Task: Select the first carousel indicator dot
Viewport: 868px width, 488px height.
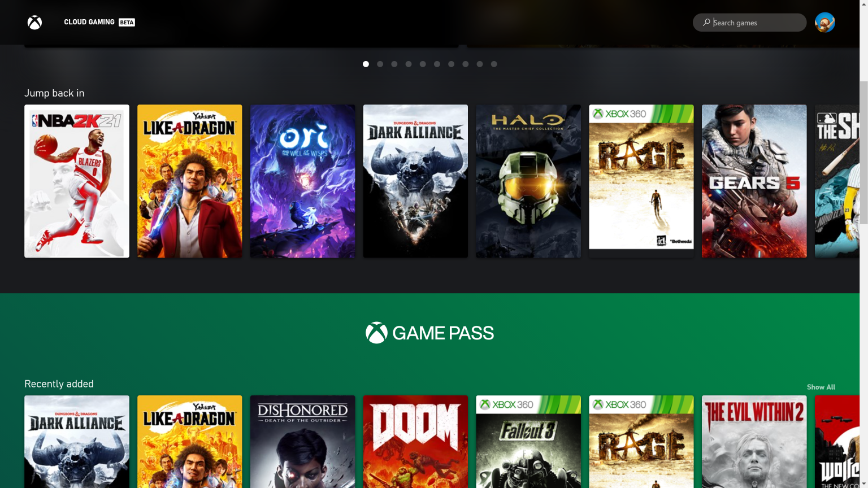Action: point(366,64)
